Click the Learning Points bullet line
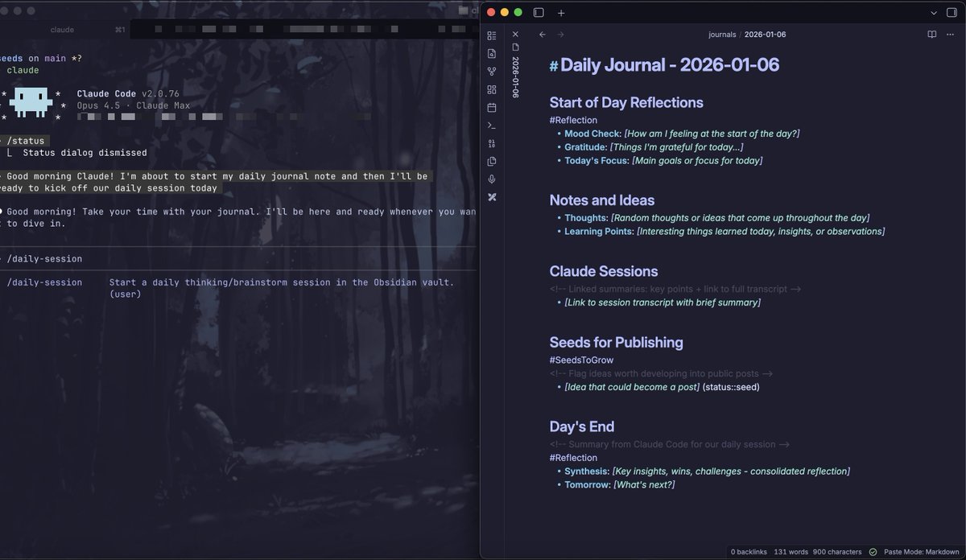 pos(724,232)
